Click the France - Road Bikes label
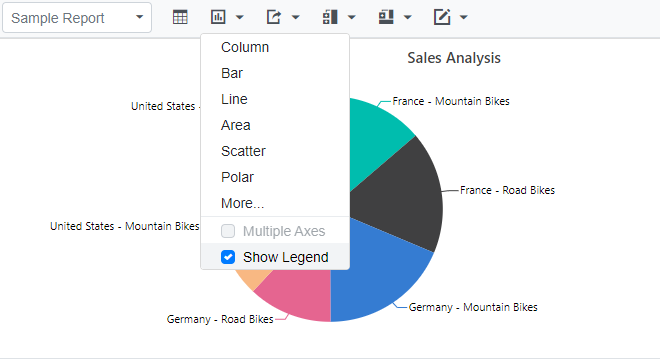Image resolution: width=660 pixels, height=364 pixels. [507, 190]
